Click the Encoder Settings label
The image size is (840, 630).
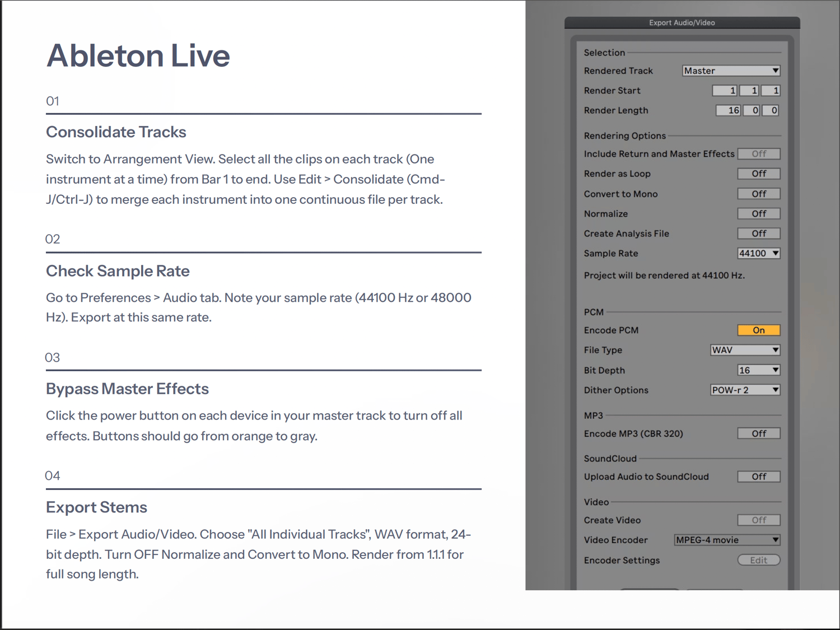(x=622, y=561)
